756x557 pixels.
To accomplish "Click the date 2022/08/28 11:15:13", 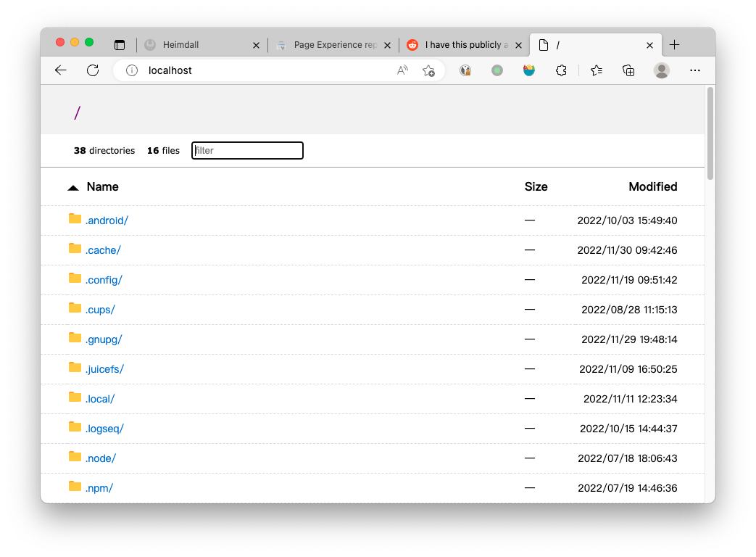I will tap(629, 310).
